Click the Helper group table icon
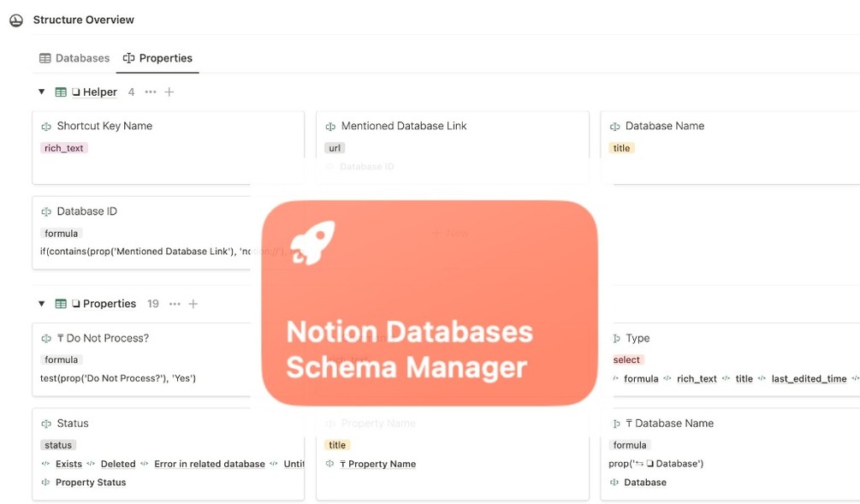This screenshot has height=504, width=860. pos(61,92)
